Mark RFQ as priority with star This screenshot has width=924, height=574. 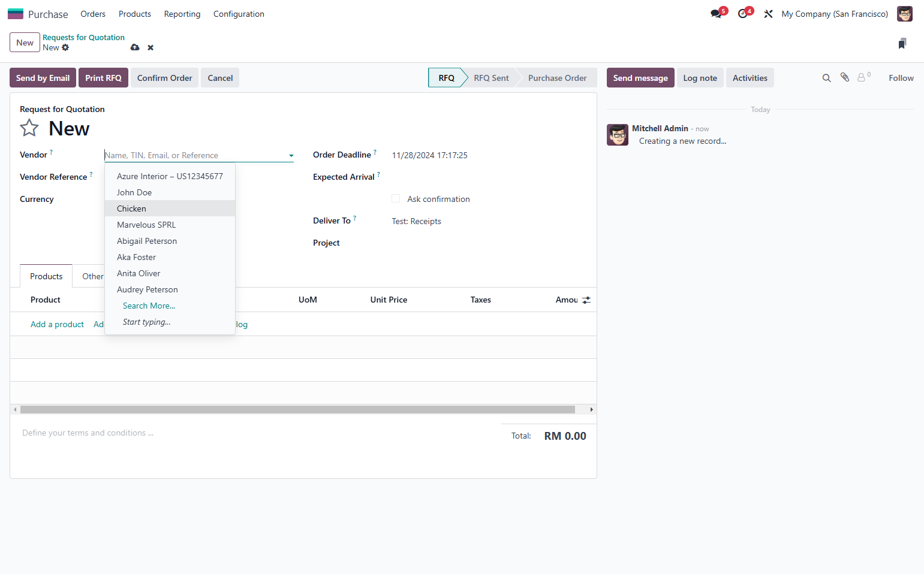pos(29,128)
